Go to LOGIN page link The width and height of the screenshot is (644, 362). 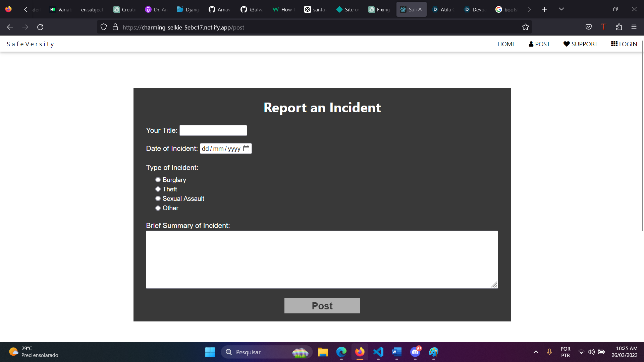(x=624, y=44)
